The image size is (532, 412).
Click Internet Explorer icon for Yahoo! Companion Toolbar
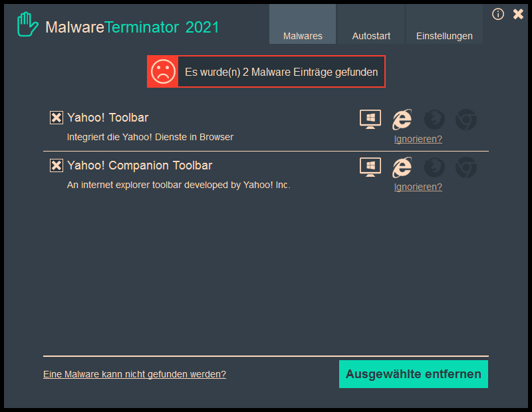[x=402, y=167]
